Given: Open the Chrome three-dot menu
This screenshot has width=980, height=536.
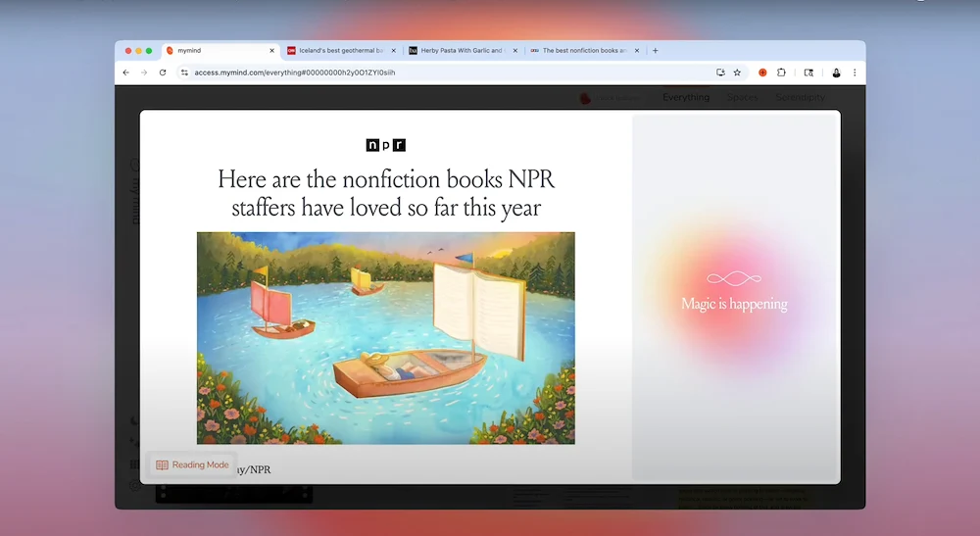Looking at the screenshot, I should click(855, 73).
